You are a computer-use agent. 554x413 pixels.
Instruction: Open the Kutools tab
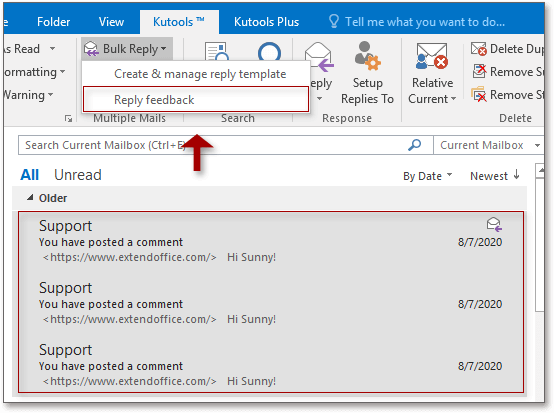(179, 22)
